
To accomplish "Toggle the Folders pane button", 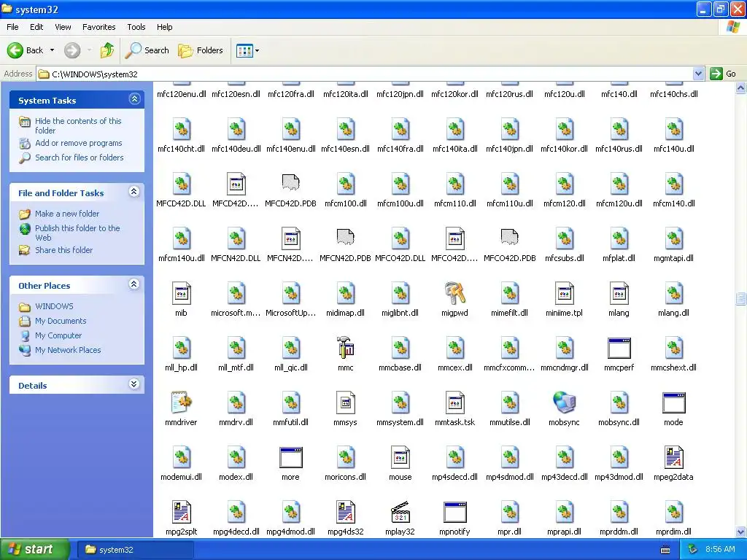I will [x=200, y=50].
